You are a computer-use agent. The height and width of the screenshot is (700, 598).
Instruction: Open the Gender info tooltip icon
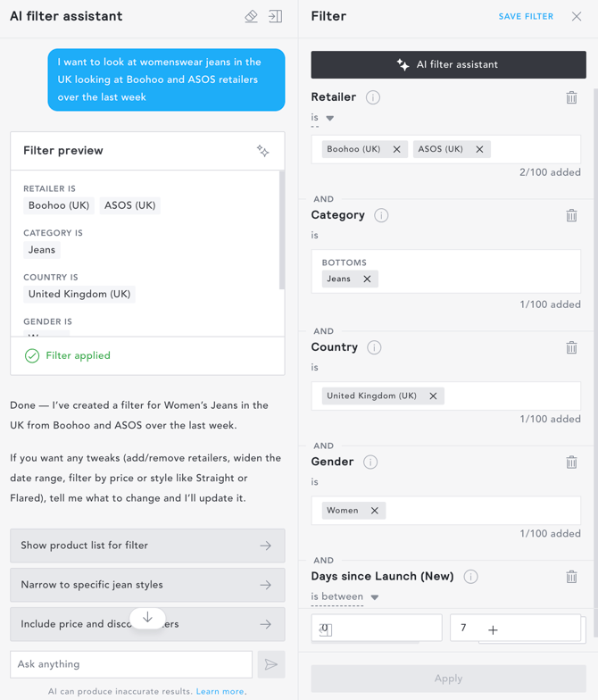tap(370, 462)
